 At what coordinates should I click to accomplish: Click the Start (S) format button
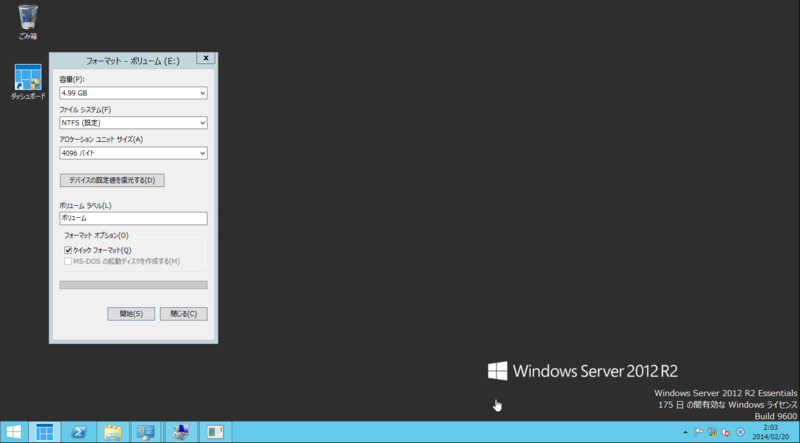(131, 314)
